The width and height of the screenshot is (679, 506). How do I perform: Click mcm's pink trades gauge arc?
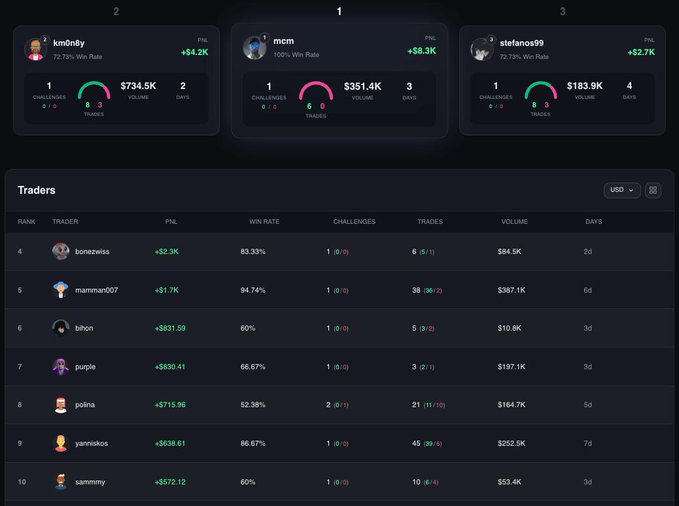click(315, 90)
